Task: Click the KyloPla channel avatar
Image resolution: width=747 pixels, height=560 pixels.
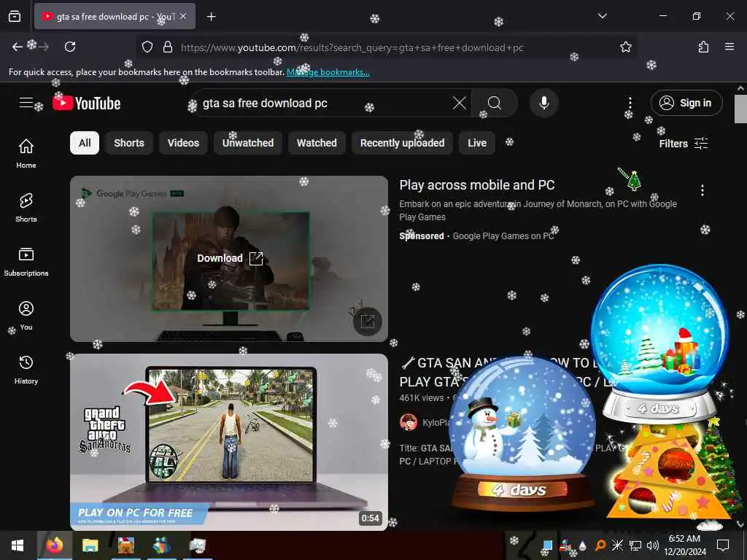Action: (x=409, y=422)
